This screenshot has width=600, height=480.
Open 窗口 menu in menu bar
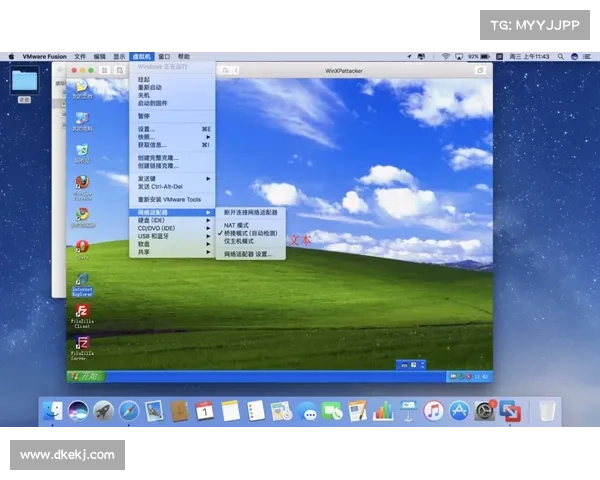(x=164, y=57)
